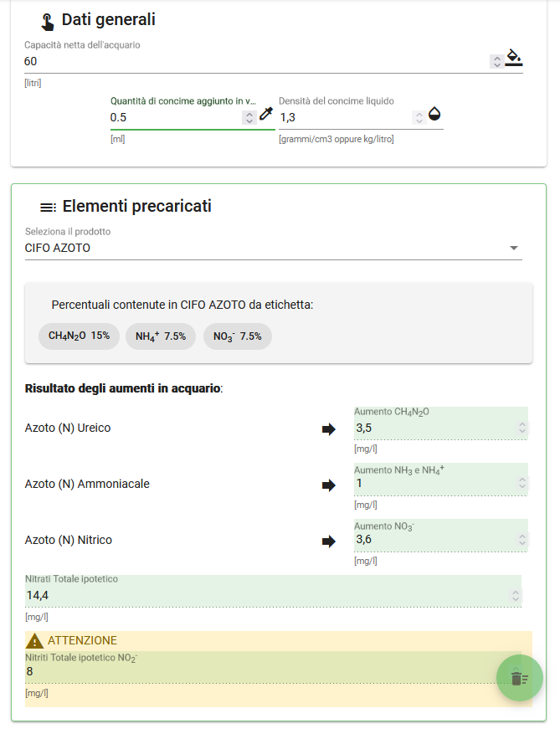
Task: Click the list icon beside Elementi precaricati
Action: [48, 207]
